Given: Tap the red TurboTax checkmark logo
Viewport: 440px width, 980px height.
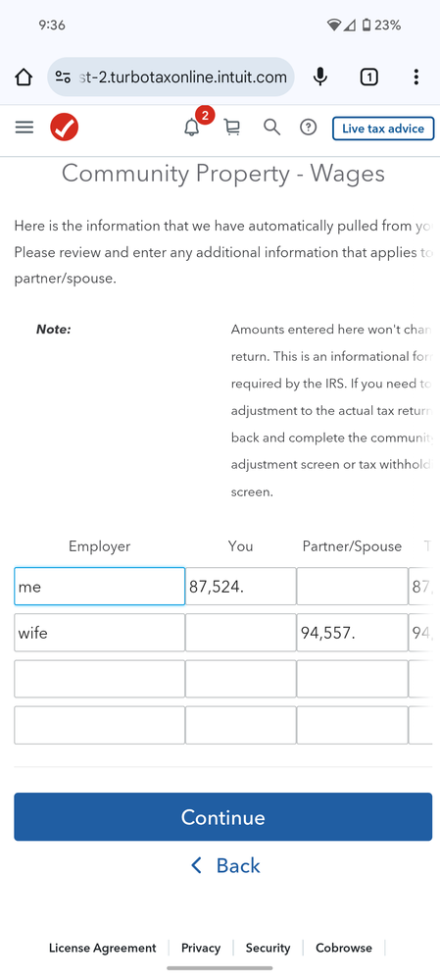Looking at the screenshot, I should tap(65, 128).
